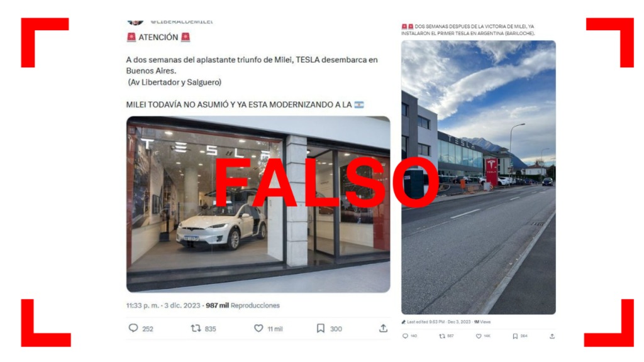
Task: Click Last edited Dec 3, 2023 text
Action: tap(438, 322)
